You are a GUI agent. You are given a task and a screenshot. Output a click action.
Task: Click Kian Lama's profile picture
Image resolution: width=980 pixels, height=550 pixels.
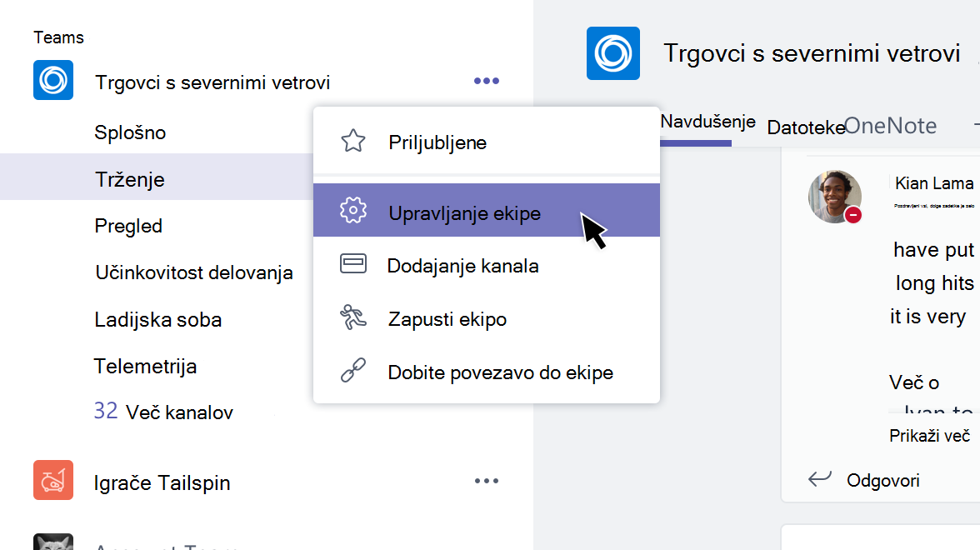[x=834, y=197]
